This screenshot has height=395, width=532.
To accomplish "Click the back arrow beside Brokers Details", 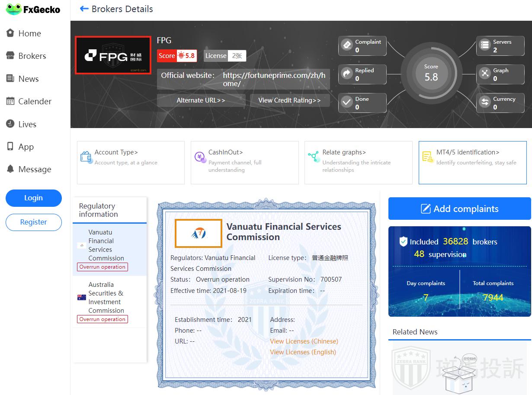I will point(84,9).
